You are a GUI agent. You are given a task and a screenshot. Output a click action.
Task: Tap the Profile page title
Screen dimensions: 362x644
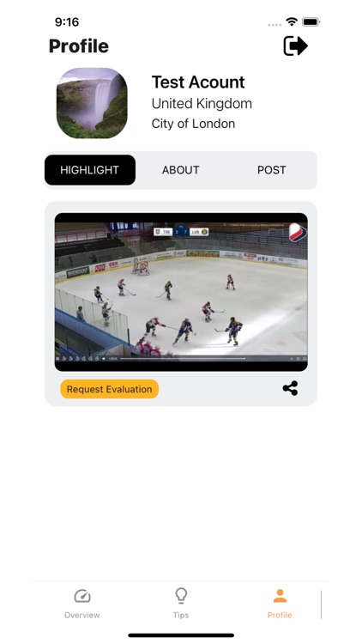(x=79, y=46)
